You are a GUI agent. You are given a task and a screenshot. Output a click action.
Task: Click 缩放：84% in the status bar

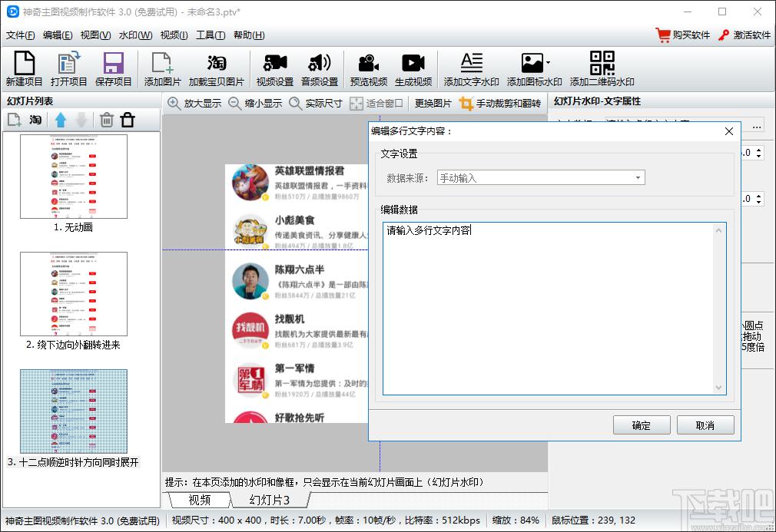pyautogui.click(x=516, y=520)
